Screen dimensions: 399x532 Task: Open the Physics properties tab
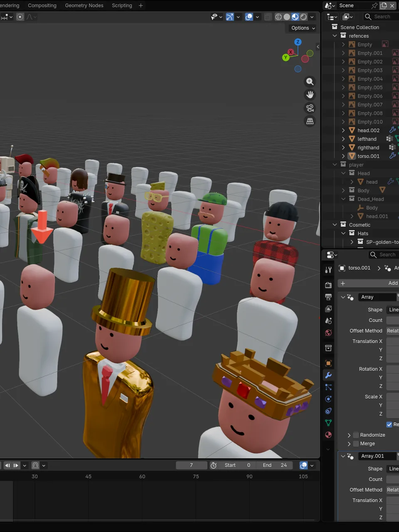328,399
